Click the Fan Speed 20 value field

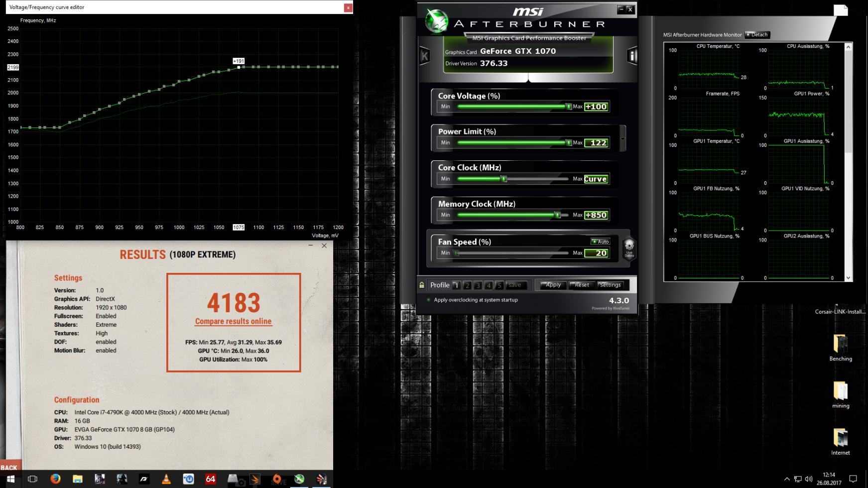click(596, 253)
